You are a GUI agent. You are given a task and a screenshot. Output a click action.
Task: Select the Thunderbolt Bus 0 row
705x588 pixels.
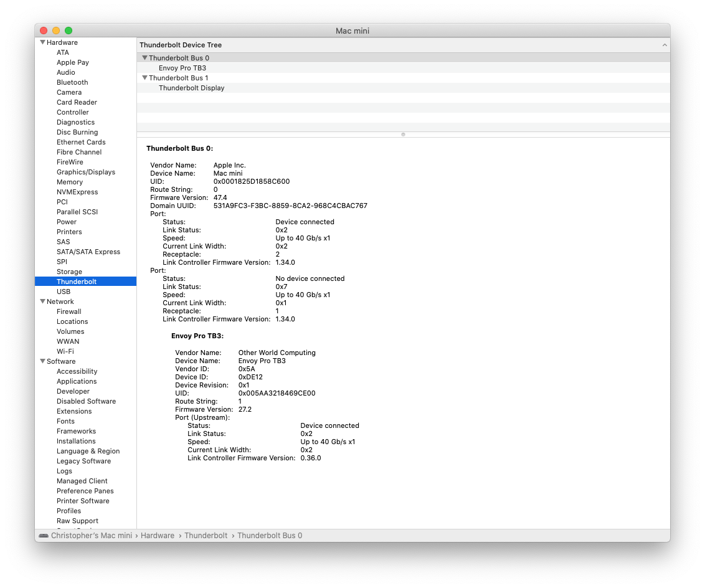click(404, 58)
